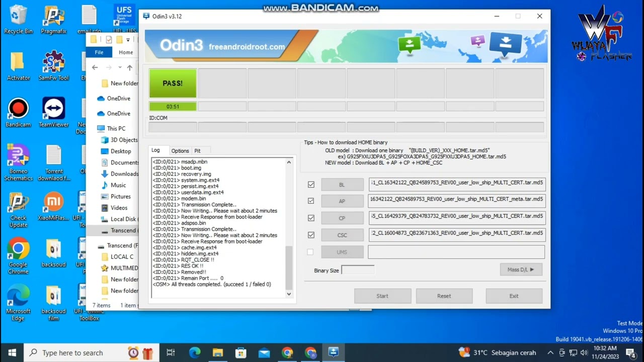Click the Start button in Odin3
Viewport: 644px width, 362px height.
(382, 296)
